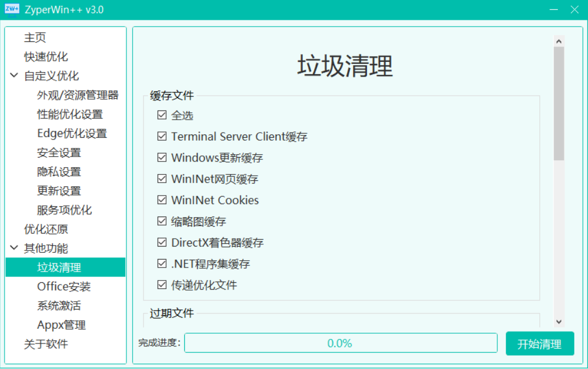Click the ZW+ application logo icon
Image resolution: width=588 pixels, height=369 pixels.
pos(11,9)
